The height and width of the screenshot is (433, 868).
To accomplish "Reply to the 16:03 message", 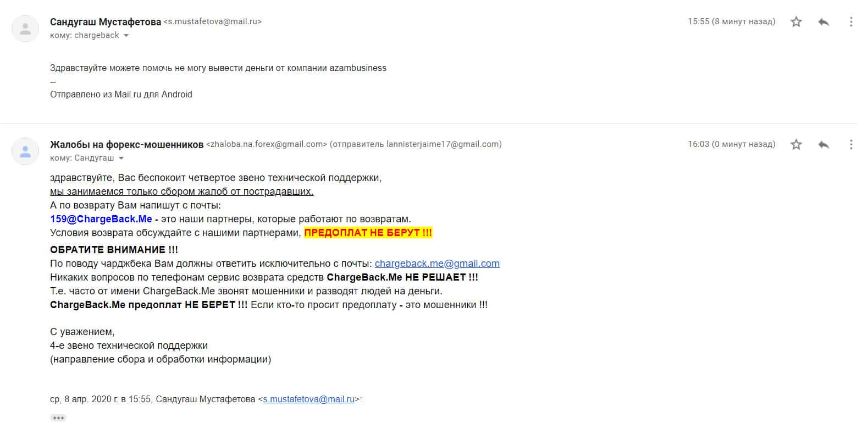I will (x=823, y=145).
